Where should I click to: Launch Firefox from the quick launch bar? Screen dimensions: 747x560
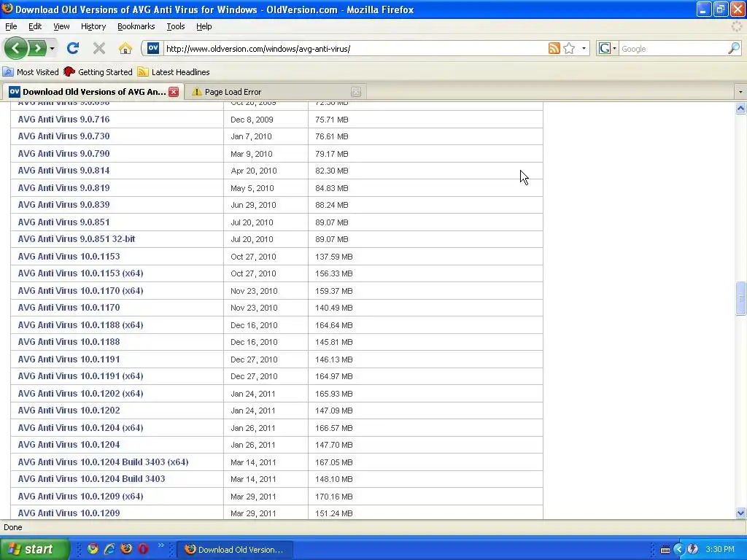[x=126, y=549]
